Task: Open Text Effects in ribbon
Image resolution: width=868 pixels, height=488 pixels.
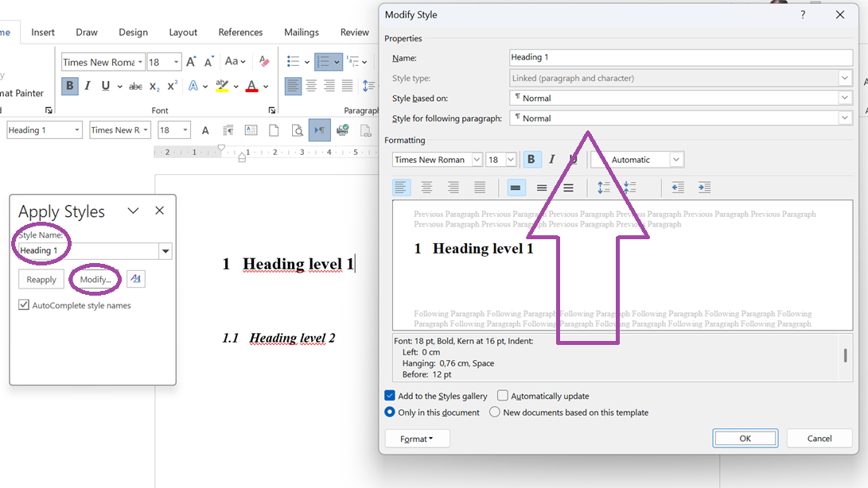Action: 193,87
